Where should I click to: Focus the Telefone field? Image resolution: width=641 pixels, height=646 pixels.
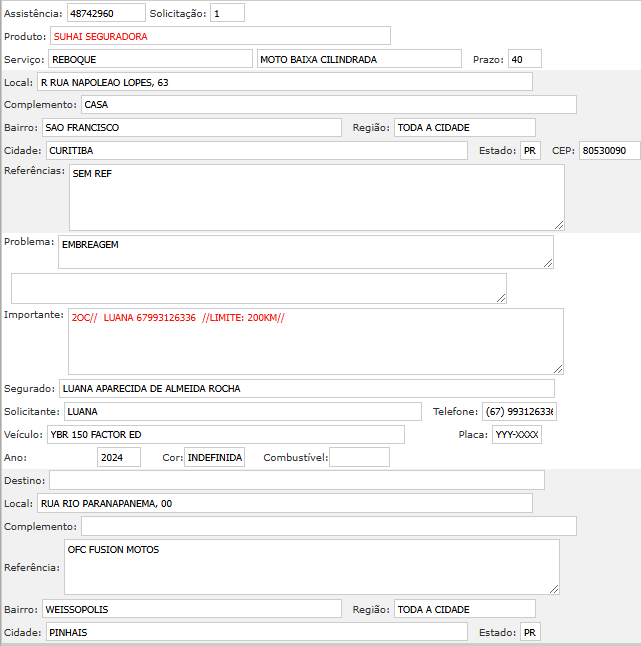(519, 411)
